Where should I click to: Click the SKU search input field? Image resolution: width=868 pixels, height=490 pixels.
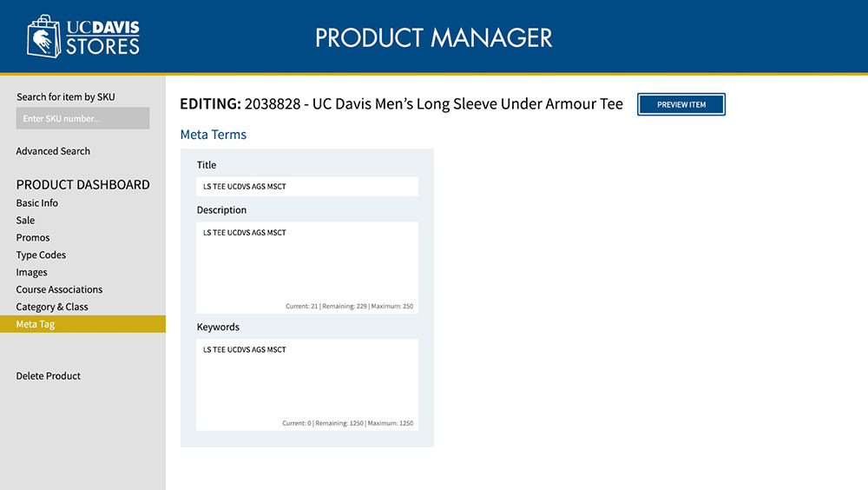click(82, 118)
